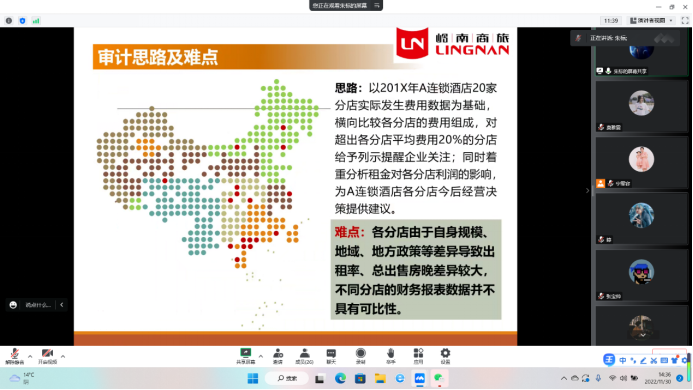Toggle IME punctuation mode icon
Screen dimensions: 693x390
[633, 360]
